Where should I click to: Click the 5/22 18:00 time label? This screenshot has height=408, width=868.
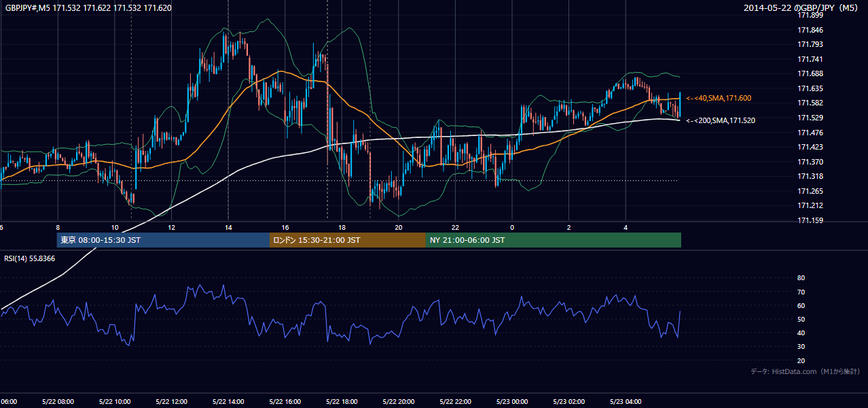click(x=342, y=402)
